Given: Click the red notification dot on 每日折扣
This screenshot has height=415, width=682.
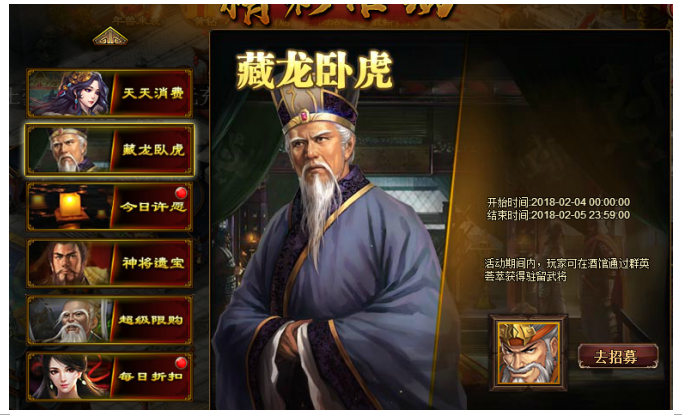Looking at the screenshot, I should (x=181, y=362).
